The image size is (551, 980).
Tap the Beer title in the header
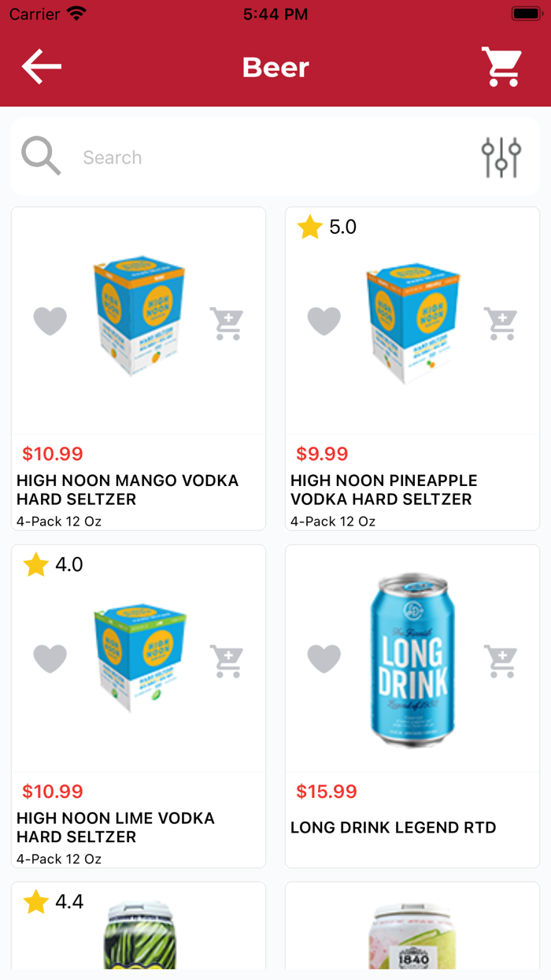coord(275,66)
